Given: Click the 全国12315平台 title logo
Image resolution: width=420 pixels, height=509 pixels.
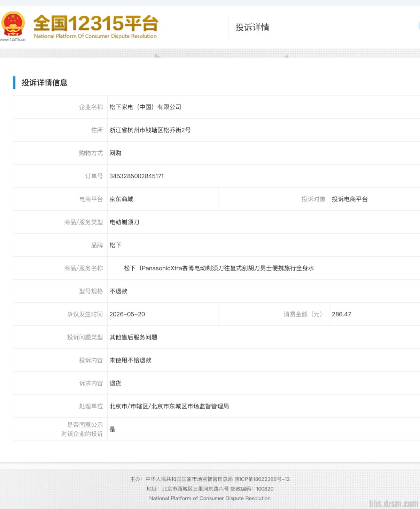Looking at the screenshot, I should tap(96, 23).
